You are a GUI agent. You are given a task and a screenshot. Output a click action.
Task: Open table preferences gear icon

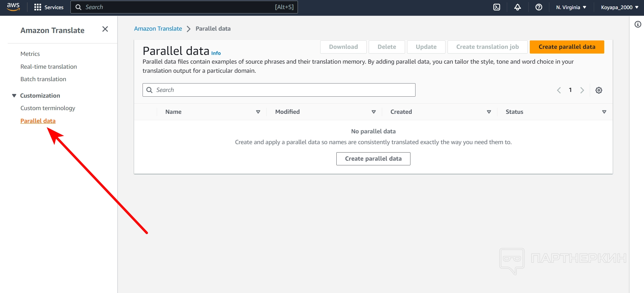tap(599, 90)
